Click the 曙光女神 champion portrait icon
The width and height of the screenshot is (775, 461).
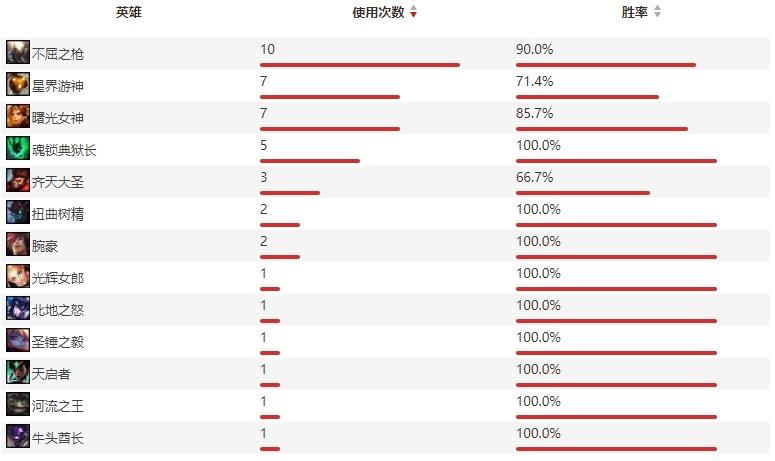pos(17,116)
